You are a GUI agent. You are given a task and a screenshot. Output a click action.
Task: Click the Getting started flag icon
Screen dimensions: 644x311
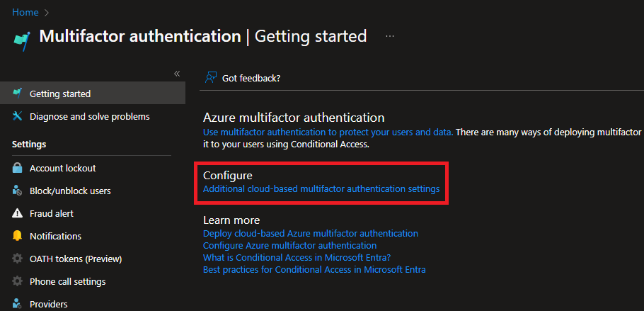click(17, 94)
